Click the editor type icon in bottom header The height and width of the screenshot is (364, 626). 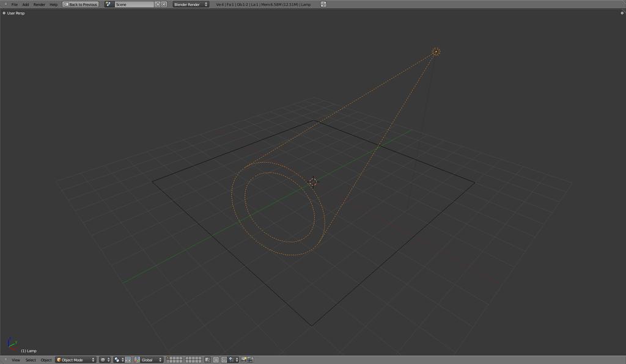click(x=5, y=360)
